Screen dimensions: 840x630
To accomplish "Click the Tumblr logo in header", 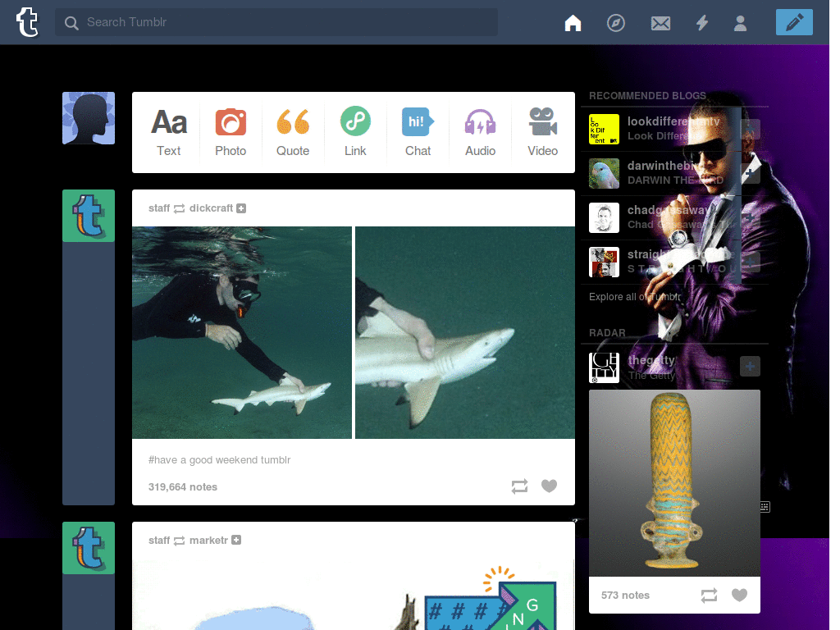I will [27, 22].
